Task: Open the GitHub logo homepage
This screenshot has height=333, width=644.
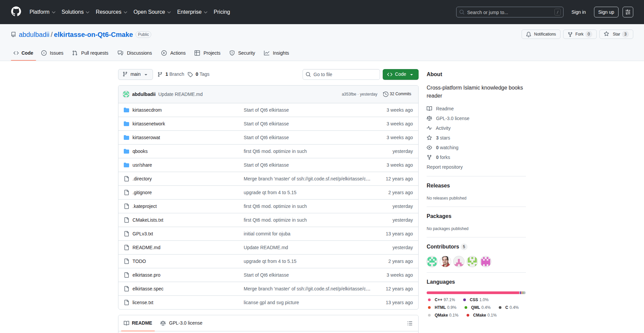Action: coord(16,12)
